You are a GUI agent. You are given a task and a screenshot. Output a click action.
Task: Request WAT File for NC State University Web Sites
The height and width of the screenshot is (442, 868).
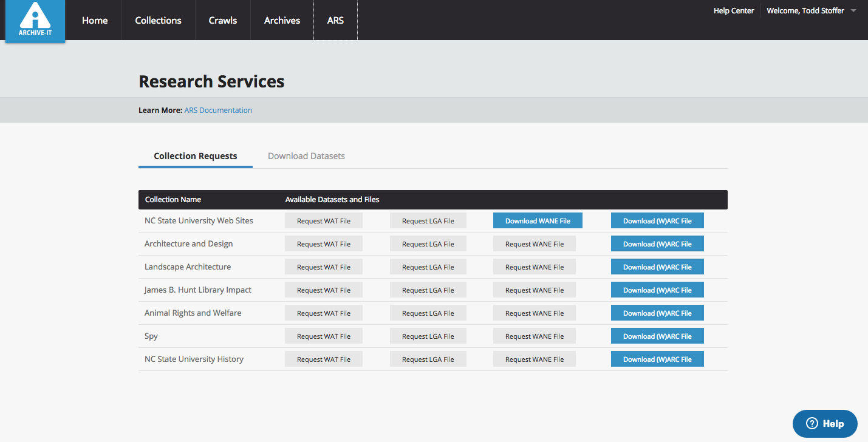click(324, 221)
